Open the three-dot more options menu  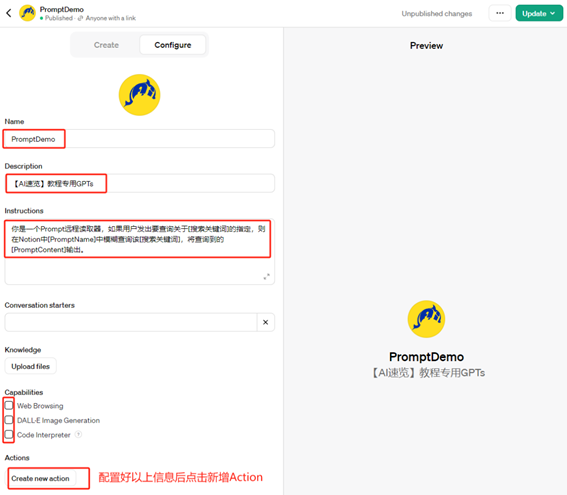click(x=500, y=13)
